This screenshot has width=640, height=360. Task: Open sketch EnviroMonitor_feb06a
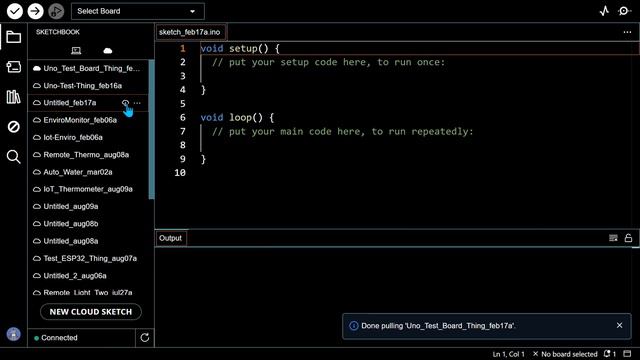tap(80, 120)
